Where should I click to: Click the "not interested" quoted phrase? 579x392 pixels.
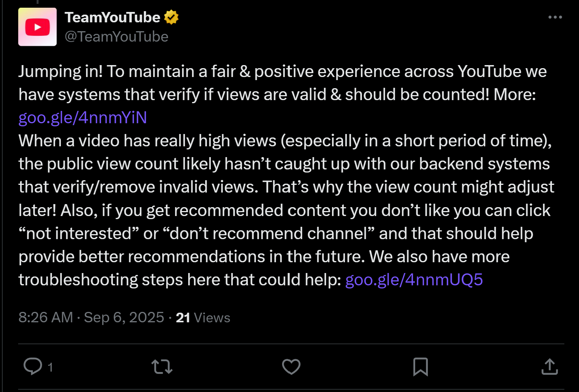coord(79,233)
